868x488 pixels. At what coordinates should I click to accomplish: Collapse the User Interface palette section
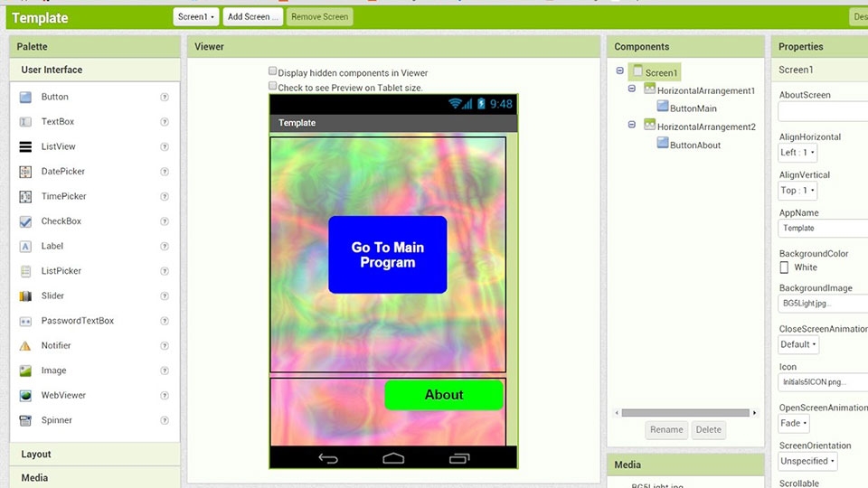pos(95,70)
